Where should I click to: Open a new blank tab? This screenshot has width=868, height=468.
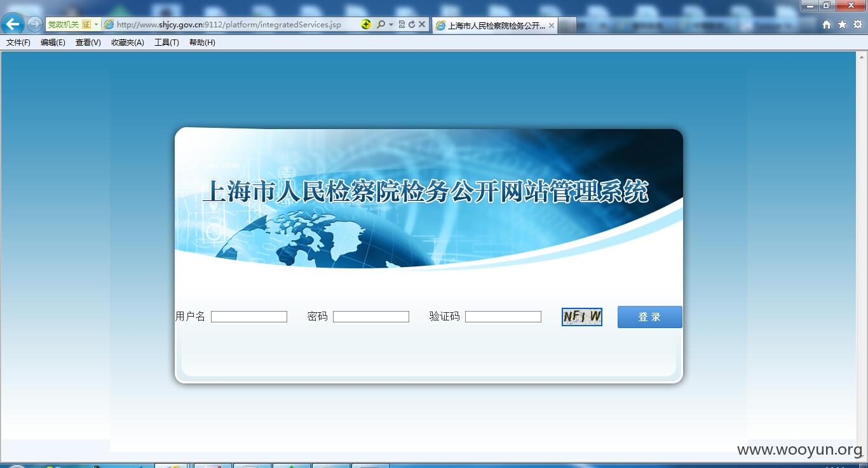[567, 25]
